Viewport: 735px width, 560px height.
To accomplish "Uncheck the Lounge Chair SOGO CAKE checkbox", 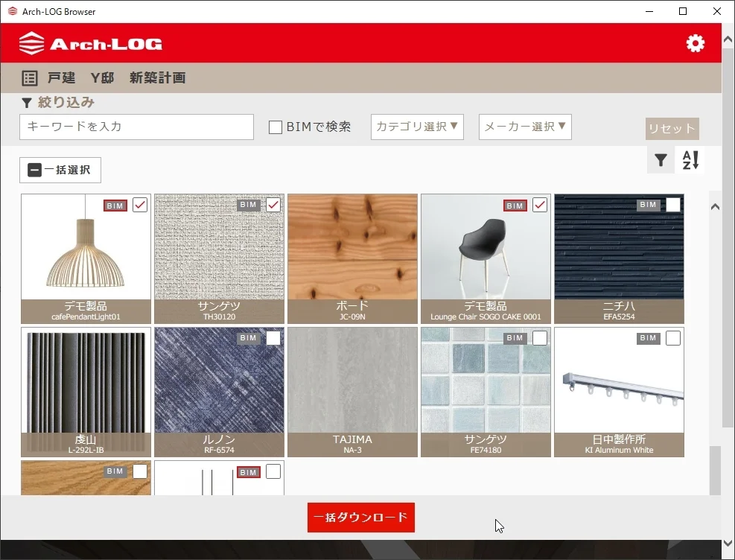I will 540,205.
